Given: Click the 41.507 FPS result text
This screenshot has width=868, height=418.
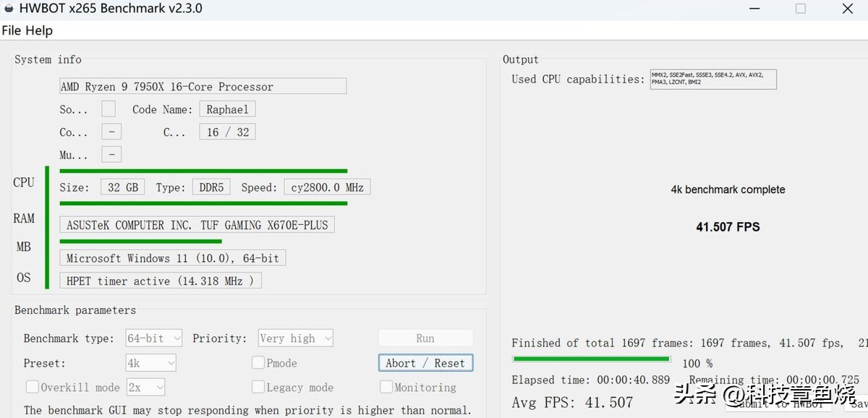Looking at the screenshot, I should (x=728, y=226).
